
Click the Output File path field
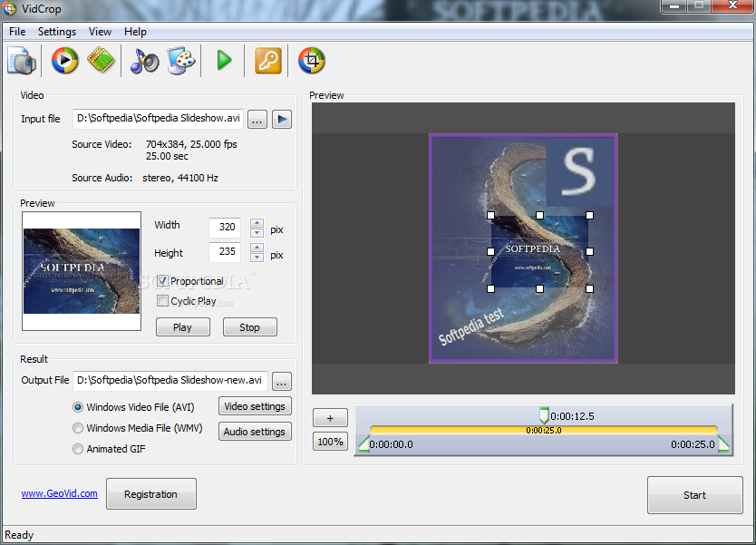pos(170,381)
